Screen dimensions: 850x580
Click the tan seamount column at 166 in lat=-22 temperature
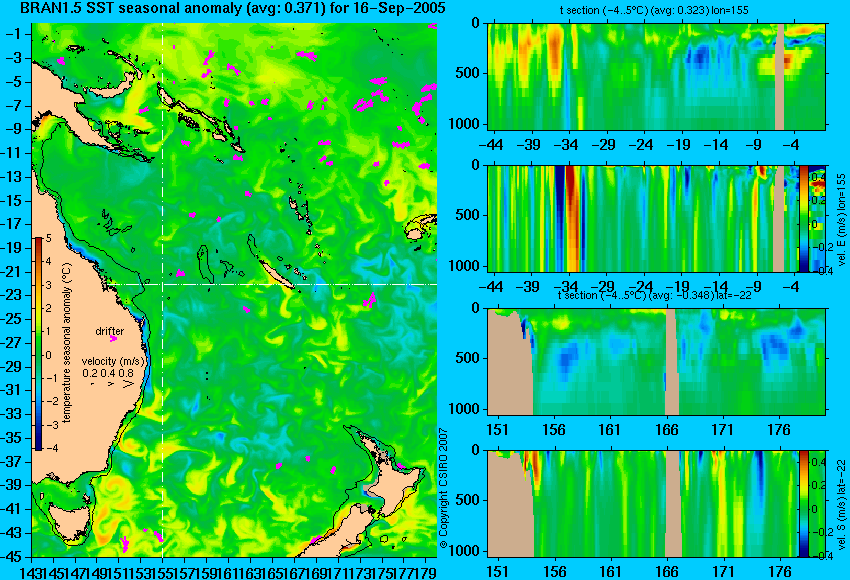coord(671,362)
